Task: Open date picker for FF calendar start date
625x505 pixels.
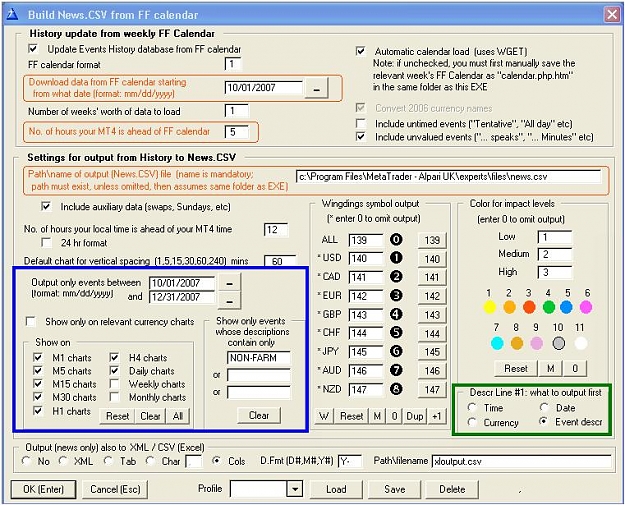Action: [x=316, y=88]
